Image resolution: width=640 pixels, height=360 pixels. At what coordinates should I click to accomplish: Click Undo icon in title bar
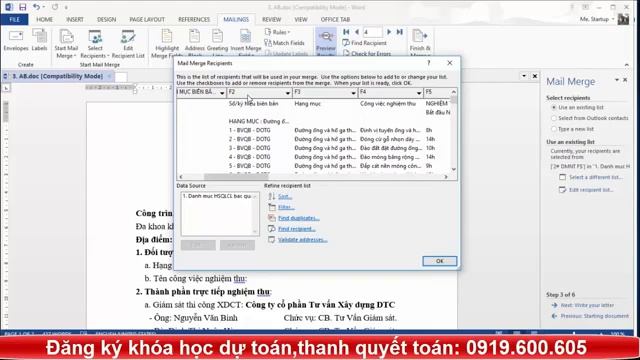coord(36,7)
